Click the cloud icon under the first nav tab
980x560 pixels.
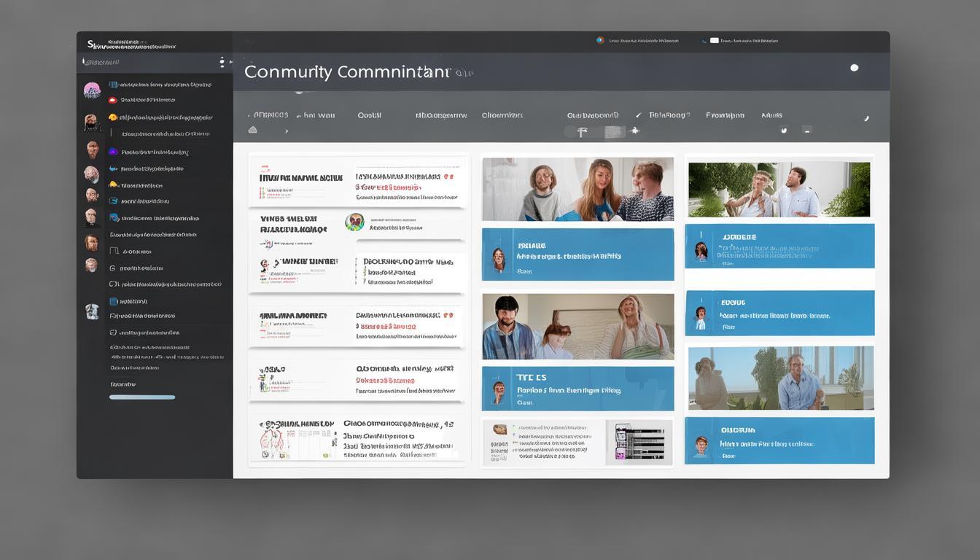pyautogui.click(x=253, y=130)
